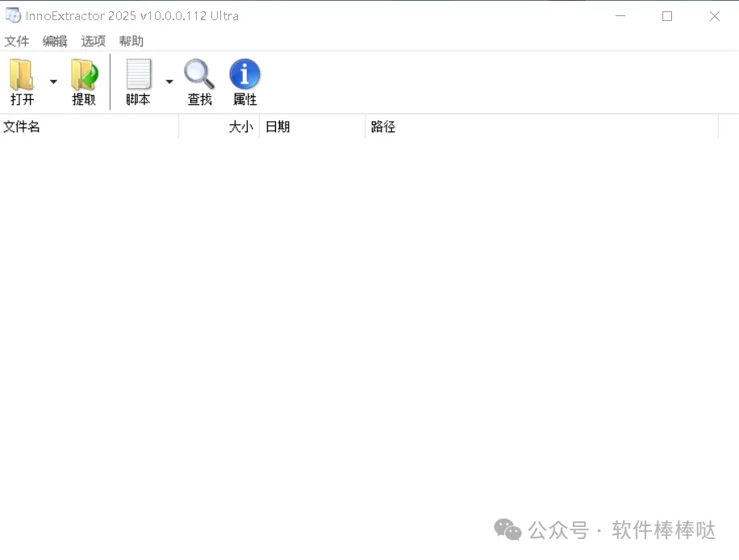739x560 pixels.
Task: Click the InnoExtractor app icon in title bar
Action: tap(13, 15)
